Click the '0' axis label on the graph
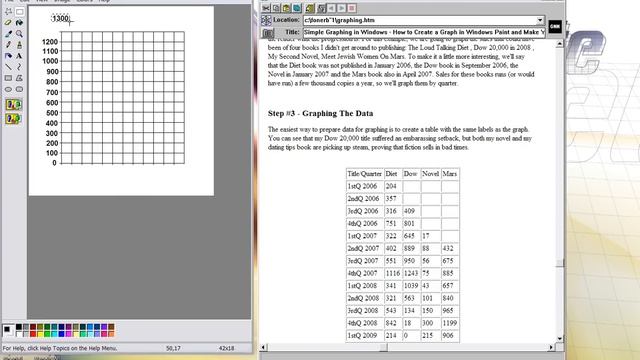 coord(54,163)
